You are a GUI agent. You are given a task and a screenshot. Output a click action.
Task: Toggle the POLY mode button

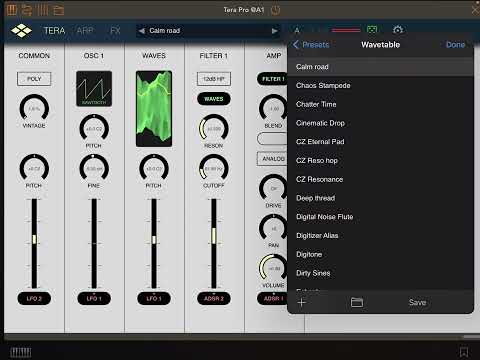[x=34, y=79]
